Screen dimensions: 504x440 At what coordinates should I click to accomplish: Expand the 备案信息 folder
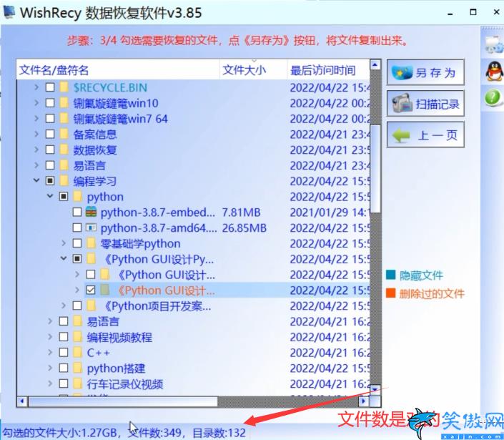click(36, 134)
